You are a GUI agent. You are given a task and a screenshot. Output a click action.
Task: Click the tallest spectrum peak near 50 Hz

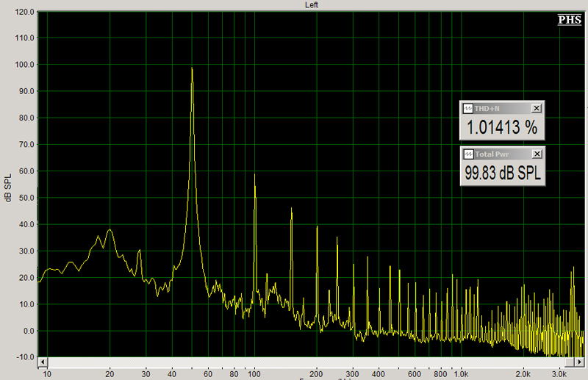click(192, 69)
